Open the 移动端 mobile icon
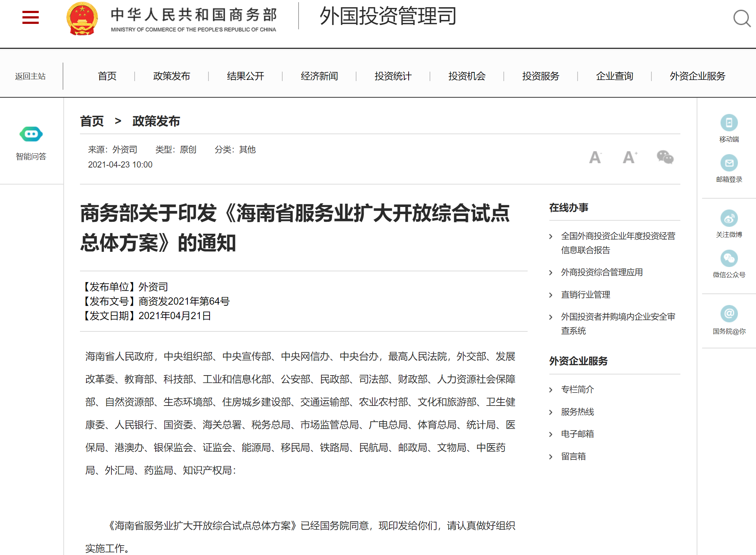 [x=729, y=123]
